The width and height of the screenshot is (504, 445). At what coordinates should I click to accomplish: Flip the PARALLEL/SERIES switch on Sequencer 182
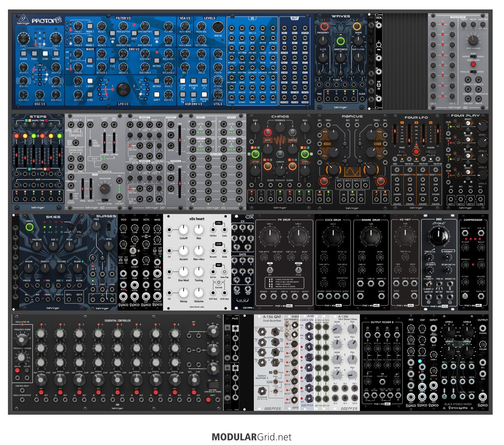[x=473, y=72]
